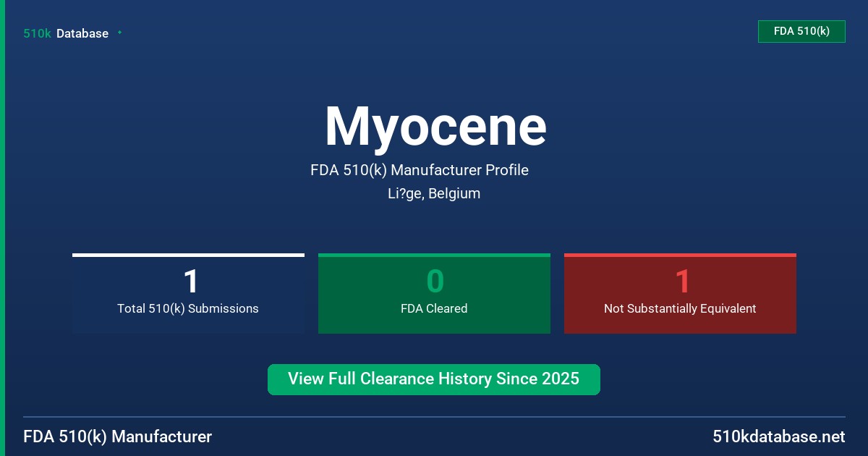Viewport: 868px width, 456px height.
Task: Open the FDA Cleared stats card
Action: 434,293
